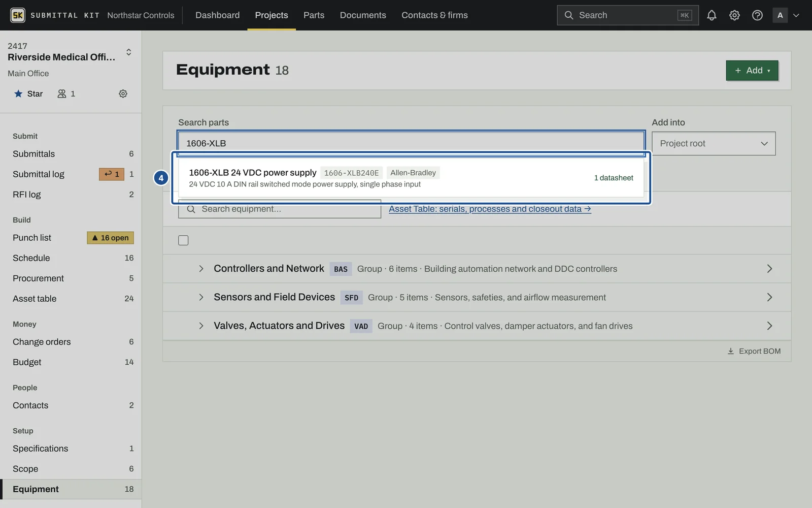The width and height of the screenshot is (812, 508).
Task: Expand the account menu chevron
Action: (796, 15)
